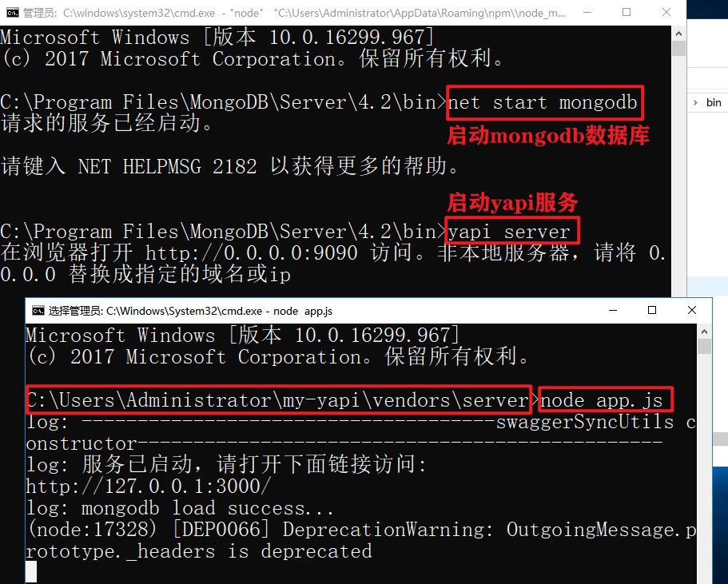Click the 'yapi server' command text
Screen dimensions: 728x584
509,231
